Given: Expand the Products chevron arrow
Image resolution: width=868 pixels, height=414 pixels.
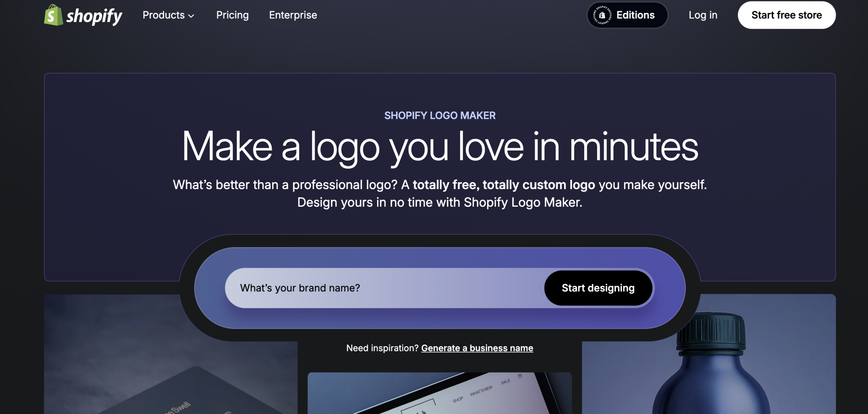Looking at the screenshot, I should click(191, 16).
